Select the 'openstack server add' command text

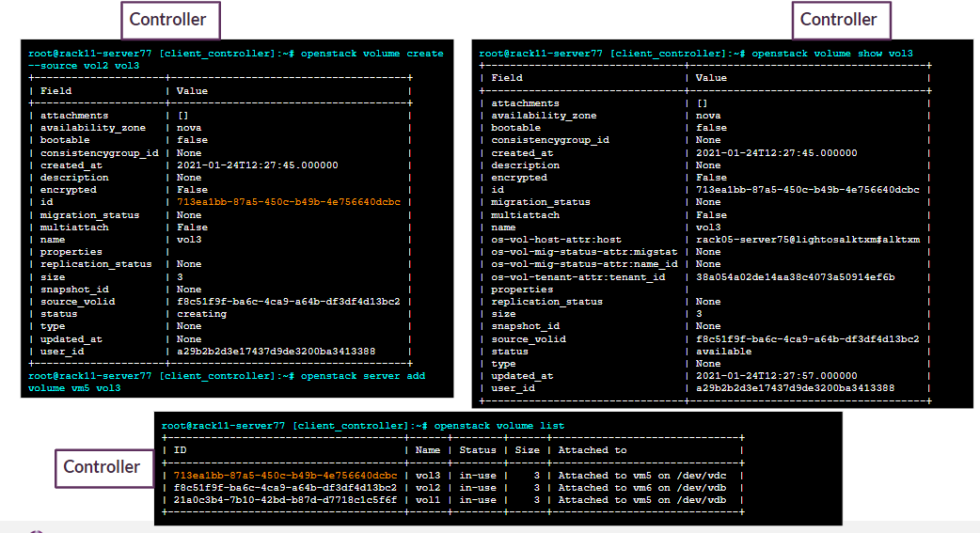(x=362, y=375)
